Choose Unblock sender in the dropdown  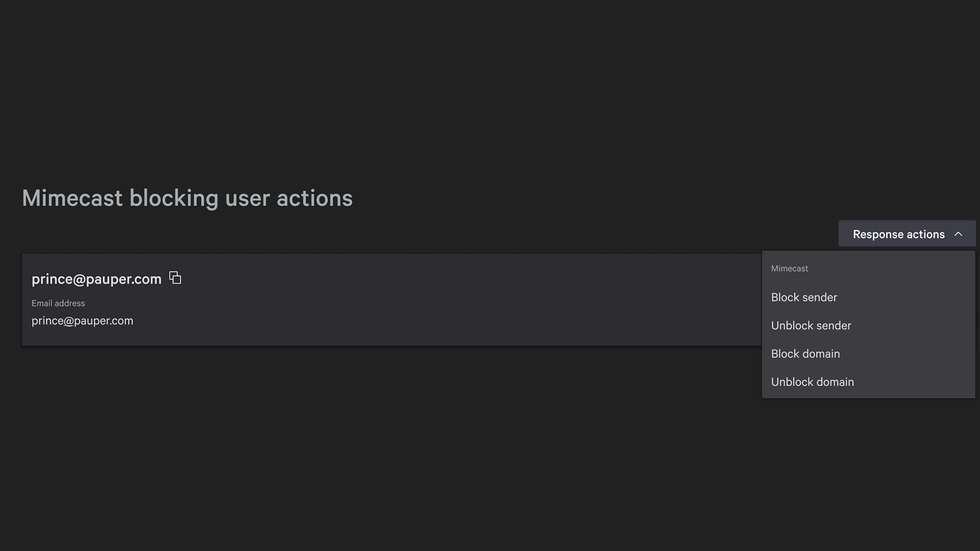click(x=811, y=325)
